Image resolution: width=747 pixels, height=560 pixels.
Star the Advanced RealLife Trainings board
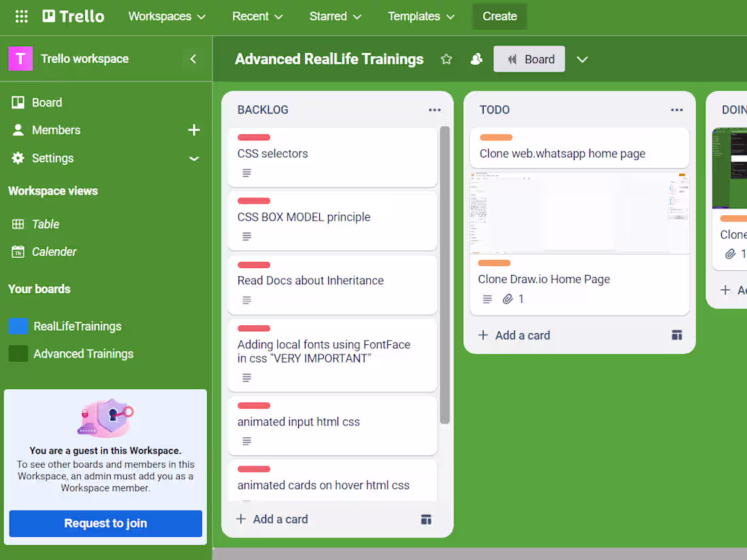446,59
